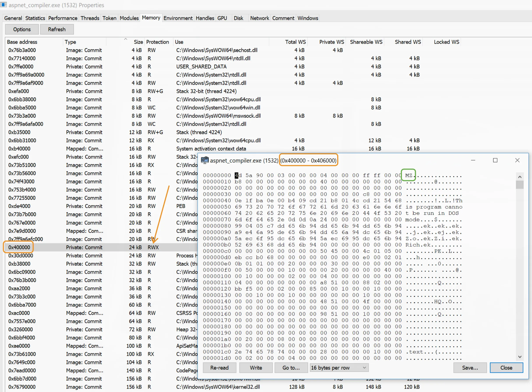Select the 0xb35000 Stack thread 4224 row
This screenshot has width=532, height=392.
pyautogui.click(x=268, y=132)
